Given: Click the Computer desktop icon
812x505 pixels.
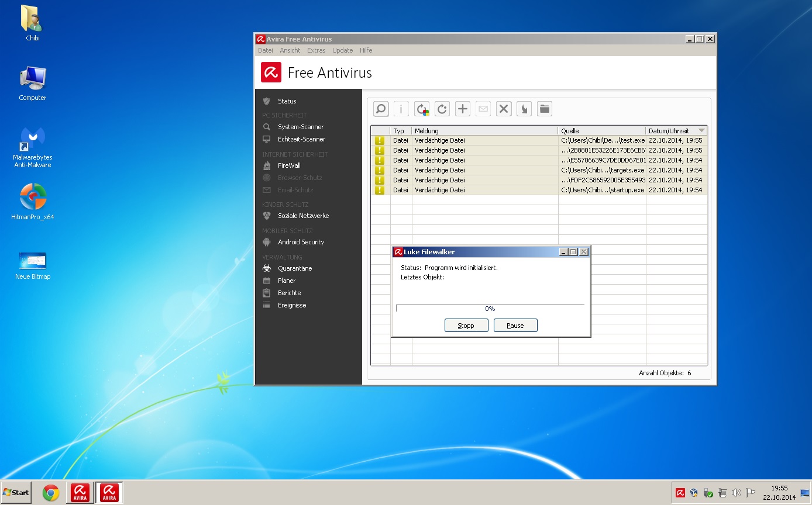Looking at the screenshot, I should point(33,83).
